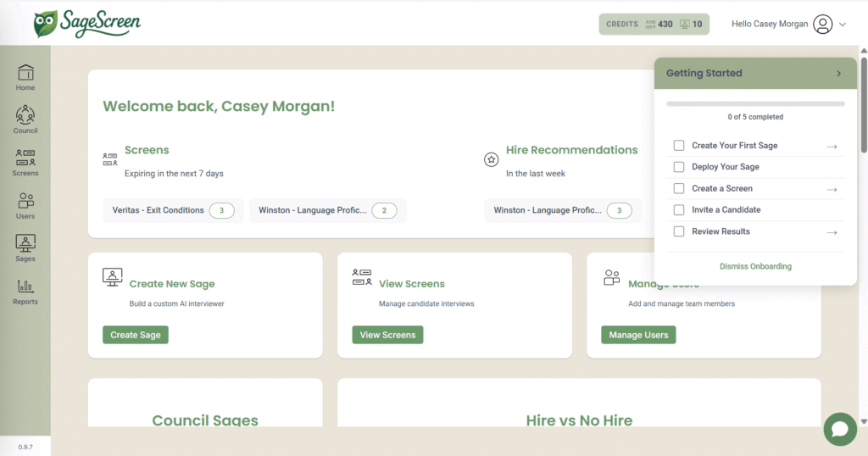Click the page vertical scrollbar thumb
868x456 pixels.
864,104
